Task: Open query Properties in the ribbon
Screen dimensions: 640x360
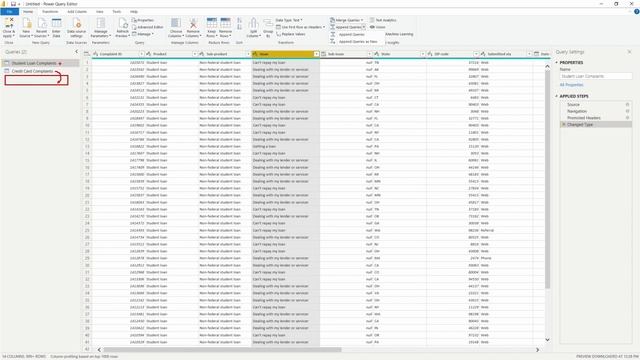Action: pos(143,20)
